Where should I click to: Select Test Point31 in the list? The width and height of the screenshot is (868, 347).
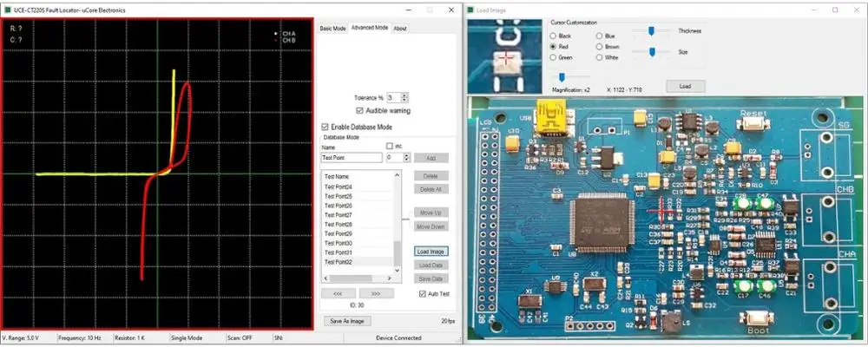358,253
